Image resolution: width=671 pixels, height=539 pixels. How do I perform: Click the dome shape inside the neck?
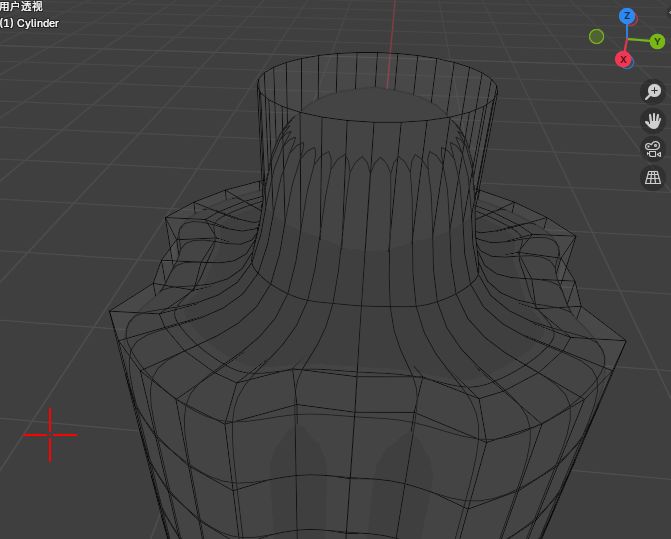pos(375,110)
